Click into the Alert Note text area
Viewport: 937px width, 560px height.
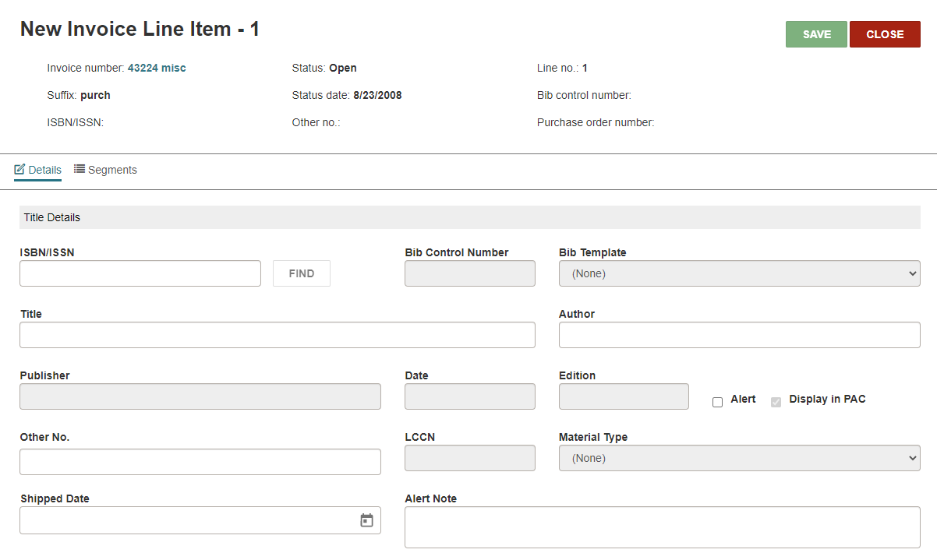(662, 527)
